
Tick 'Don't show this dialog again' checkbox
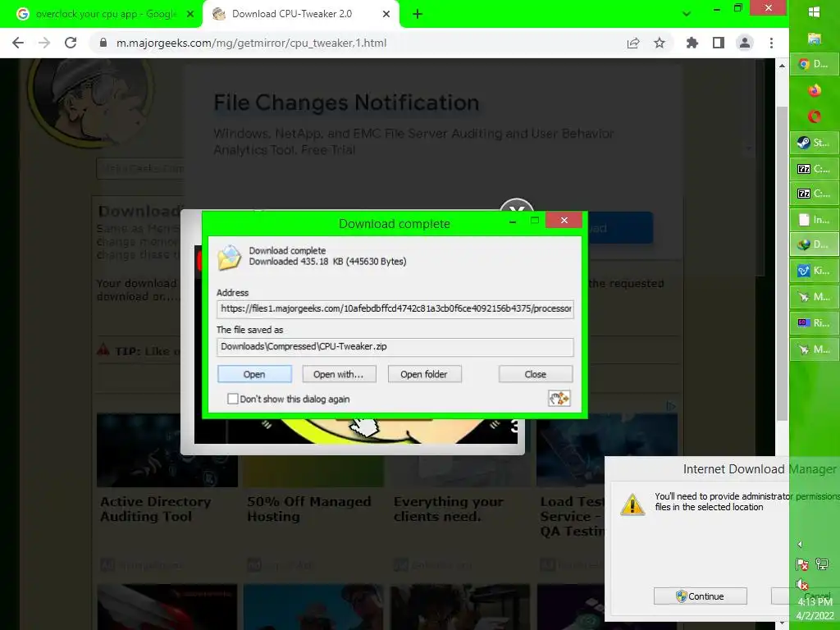coord(232,399)
